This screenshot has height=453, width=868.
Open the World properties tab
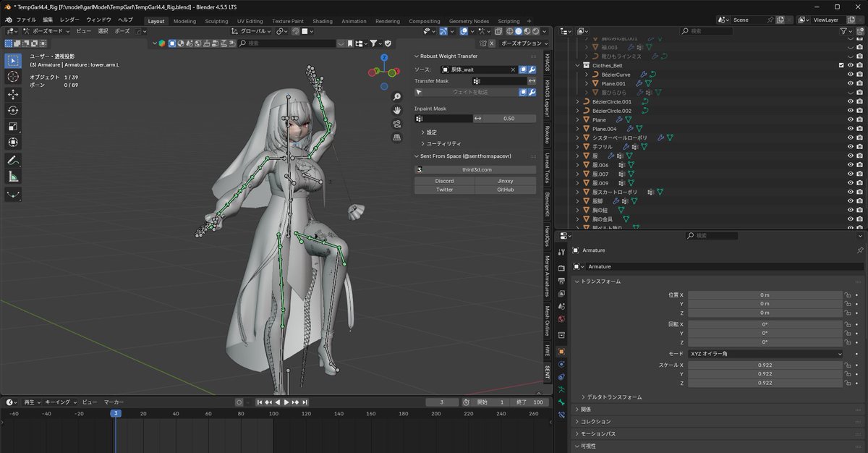pyautogui.click(x=562, y=319)
